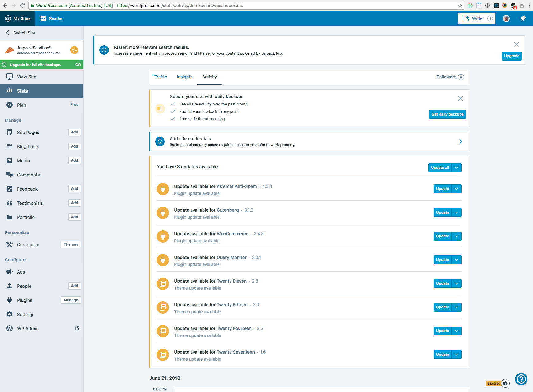Click the Twenty Eleven theme icon
The height and width of the screenshot is (392, 533).
point(163,284)
